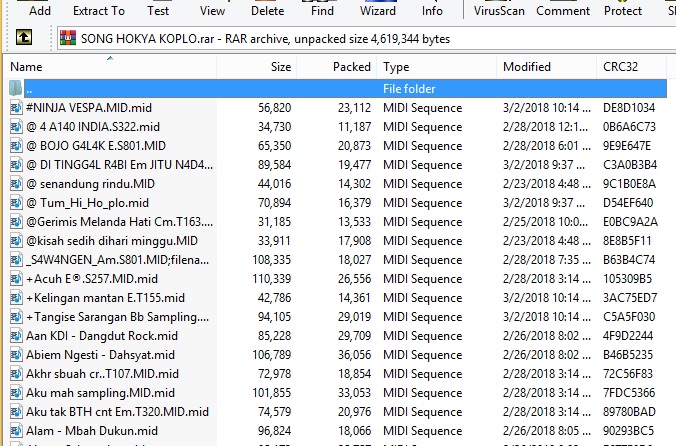This screenshot has height=446, width=676.
Task: Select file name @ senandung rindu.MID
Action: click(x=90, y=184)
